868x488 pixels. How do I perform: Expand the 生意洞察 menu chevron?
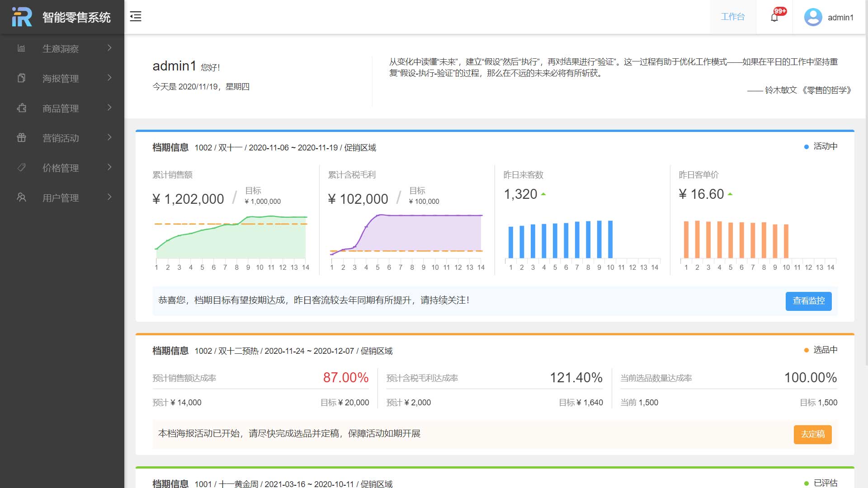click(x=109, y=48)
